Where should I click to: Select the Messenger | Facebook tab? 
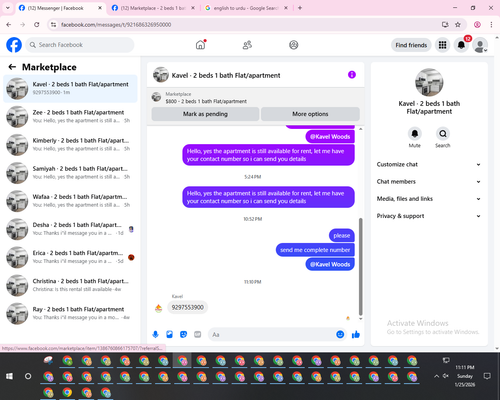pyautogui.click(x=60, y=8)
